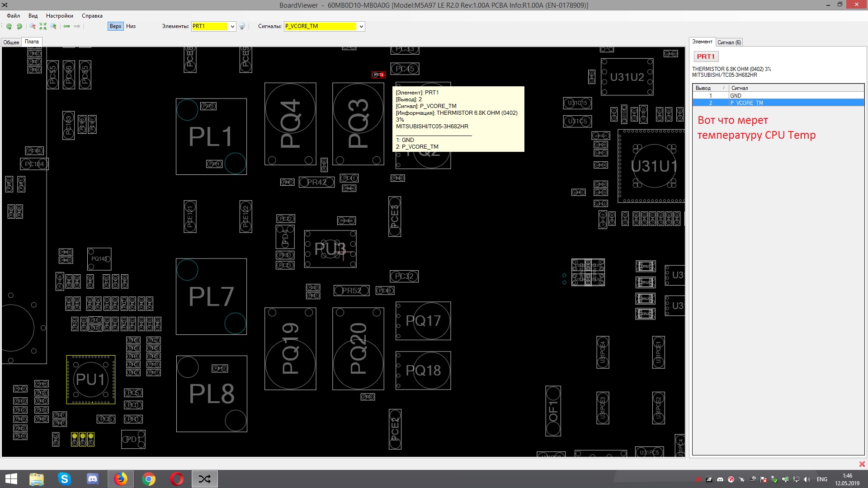The height and width of the screenshot is (488, 868).
Task: Click the lightbulb highlight icon
Action: (x=242, y=26)
